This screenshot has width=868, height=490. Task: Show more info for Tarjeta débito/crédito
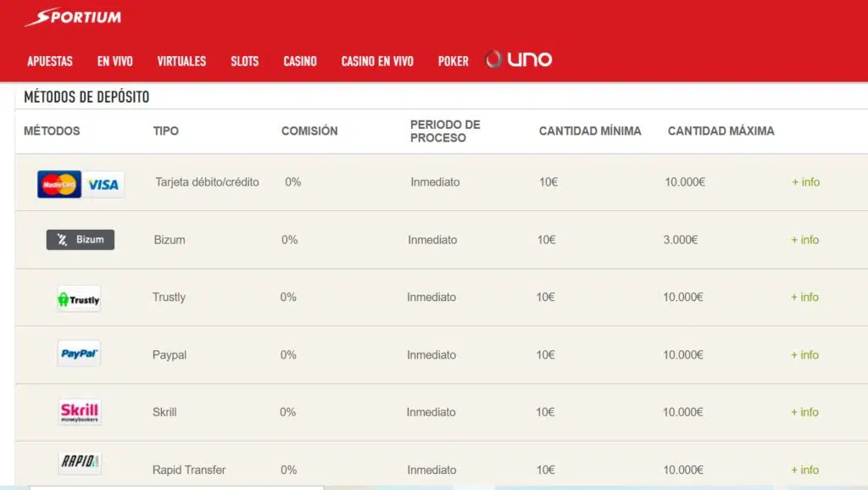pyautogui.click(x=806, y=182)
